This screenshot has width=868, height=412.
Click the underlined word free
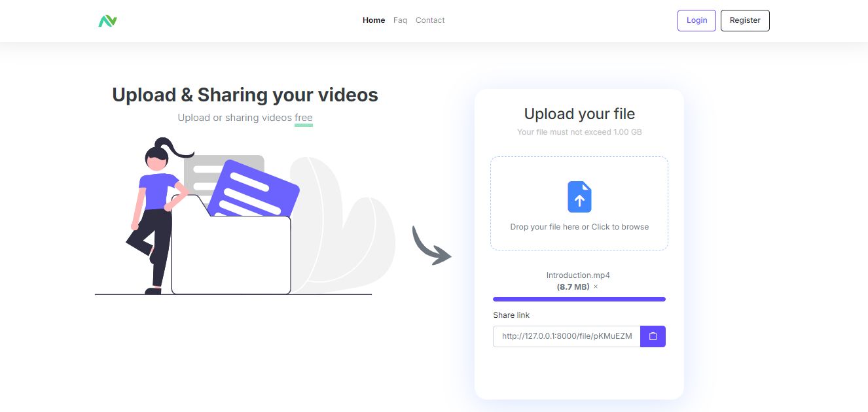point(304,118)
